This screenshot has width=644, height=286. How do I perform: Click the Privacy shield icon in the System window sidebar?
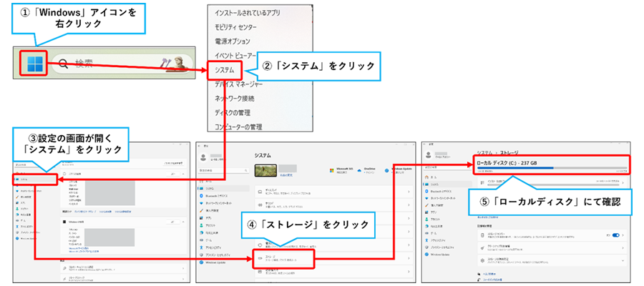coord(201,255)
